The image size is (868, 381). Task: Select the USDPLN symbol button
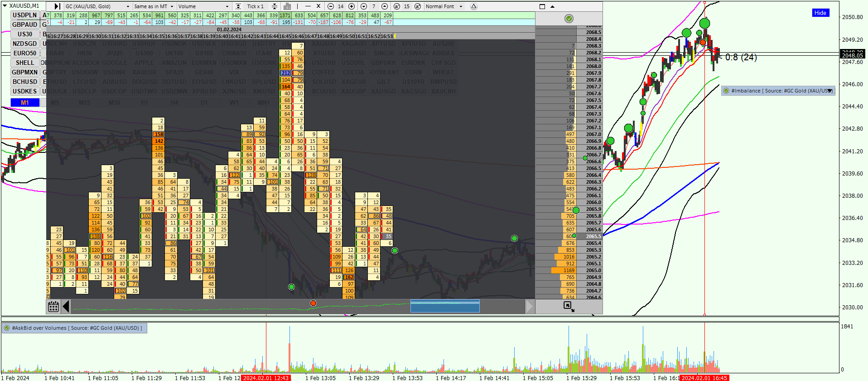[25, 15]
